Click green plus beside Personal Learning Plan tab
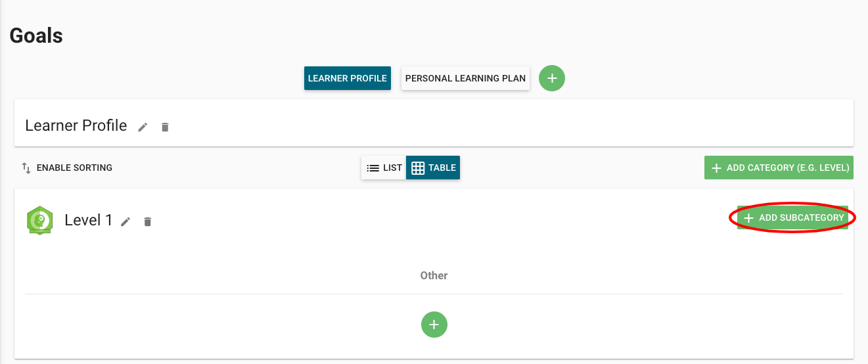Screen dimensions: 868x364 (552, 78)
